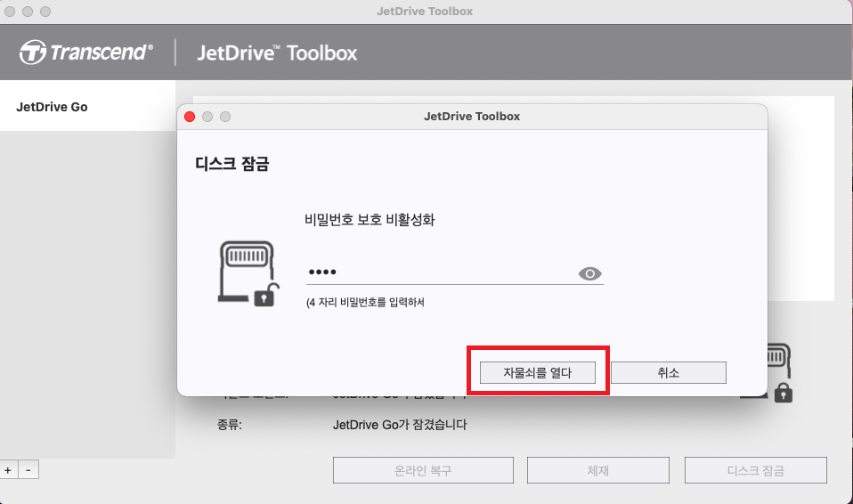The image size is (853, 504).
Task: Click the 디스크 잠금 button in main window
Action: [756, 470]
